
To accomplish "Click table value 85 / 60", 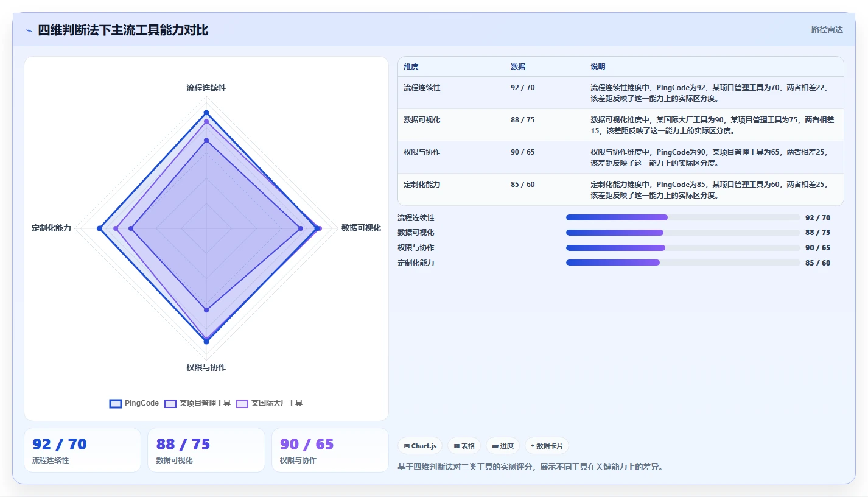I will coord(523,185).
